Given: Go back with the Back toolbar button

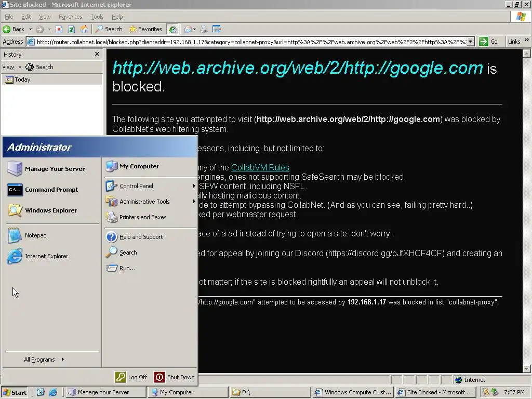Looking at the screenshot, I should coord(14,29).
